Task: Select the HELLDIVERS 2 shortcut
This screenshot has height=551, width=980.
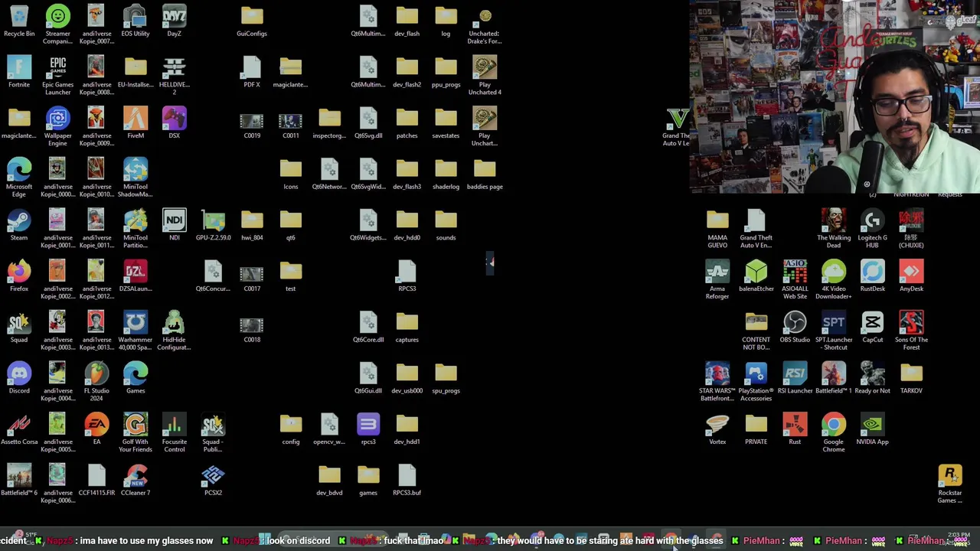Action: click(174, 76)
